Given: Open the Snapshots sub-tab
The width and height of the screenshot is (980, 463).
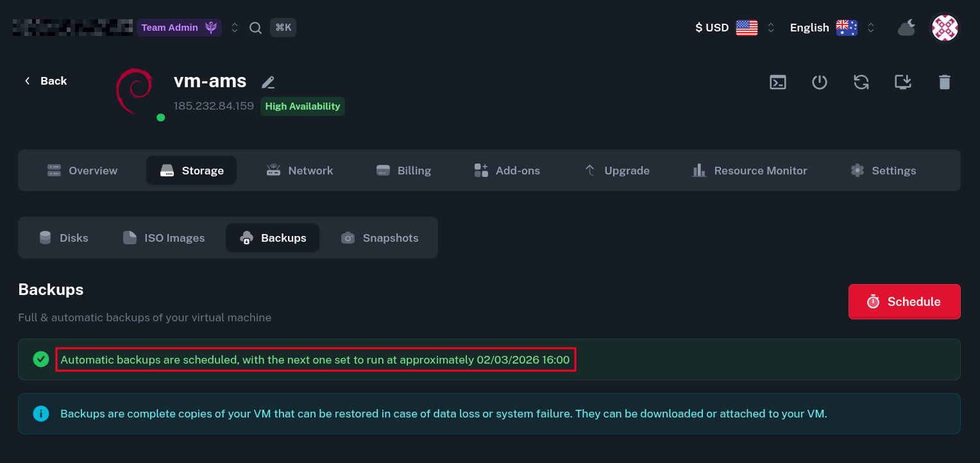Looking at the screenshot, I should (380, 238).
